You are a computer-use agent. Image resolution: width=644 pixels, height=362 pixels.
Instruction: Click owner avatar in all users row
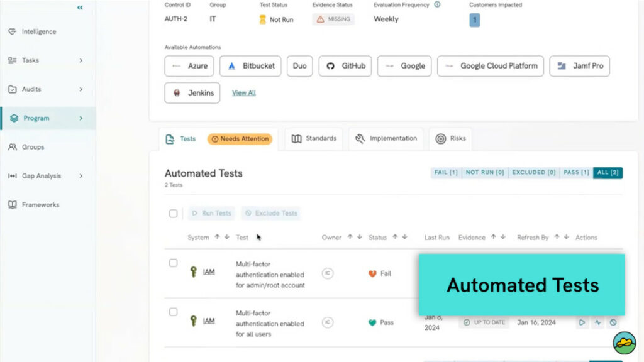pyautogui.click(x=327, y=322)
